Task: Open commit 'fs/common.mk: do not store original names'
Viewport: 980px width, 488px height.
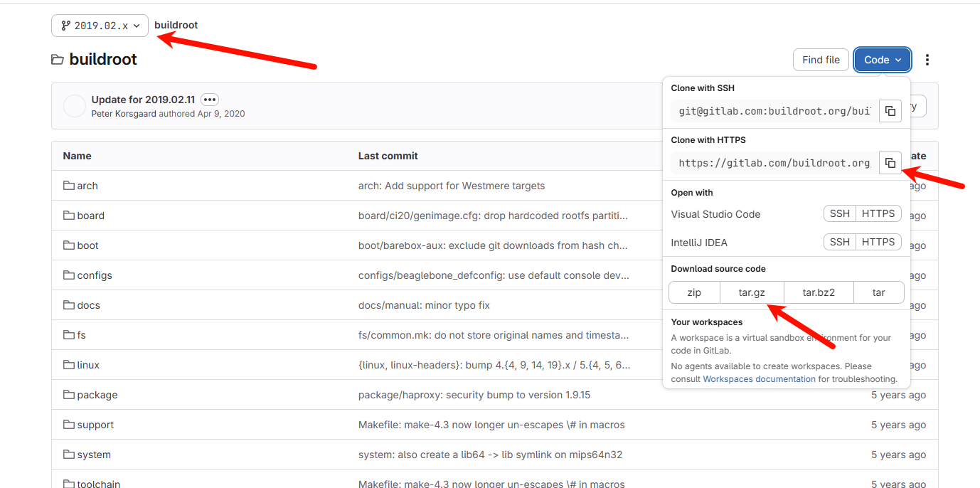Action: [494, 335]
